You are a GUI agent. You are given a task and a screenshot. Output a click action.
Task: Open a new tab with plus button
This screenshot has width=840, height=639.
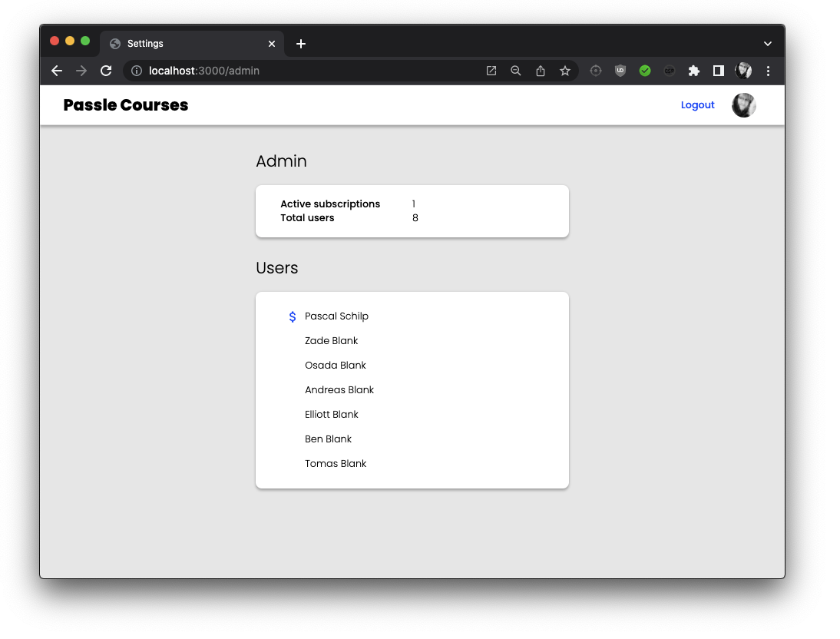tap(301, 44)
